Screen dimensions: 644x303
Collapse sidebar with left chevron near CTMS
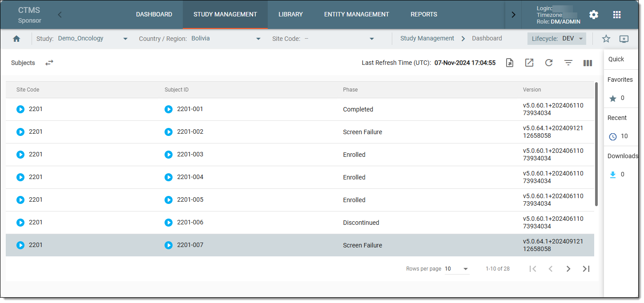[x=60, y=15]
